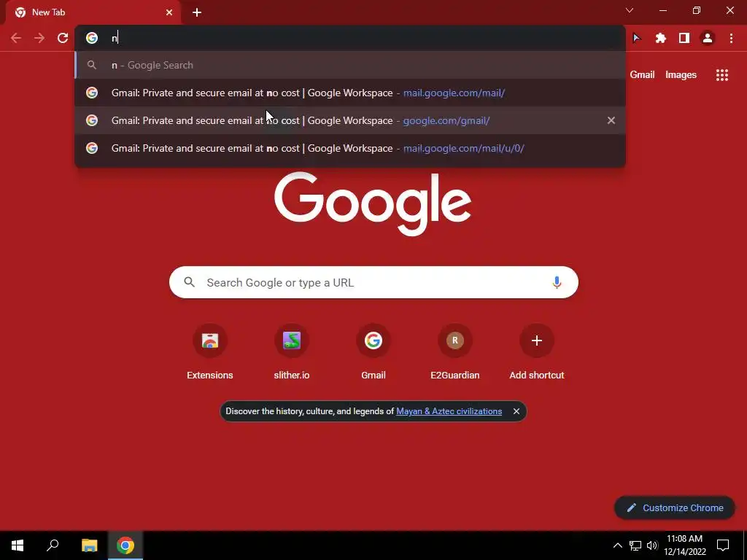Dismiss the Mayan & Aztec promo banner
Screen dimensions: 747x560
click(x=516, y=411)
